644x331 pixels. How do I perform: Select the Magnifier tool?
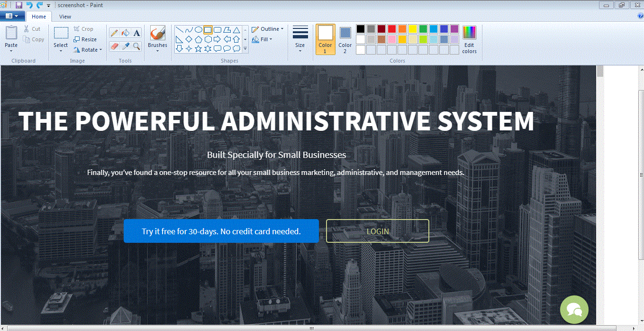136,46
